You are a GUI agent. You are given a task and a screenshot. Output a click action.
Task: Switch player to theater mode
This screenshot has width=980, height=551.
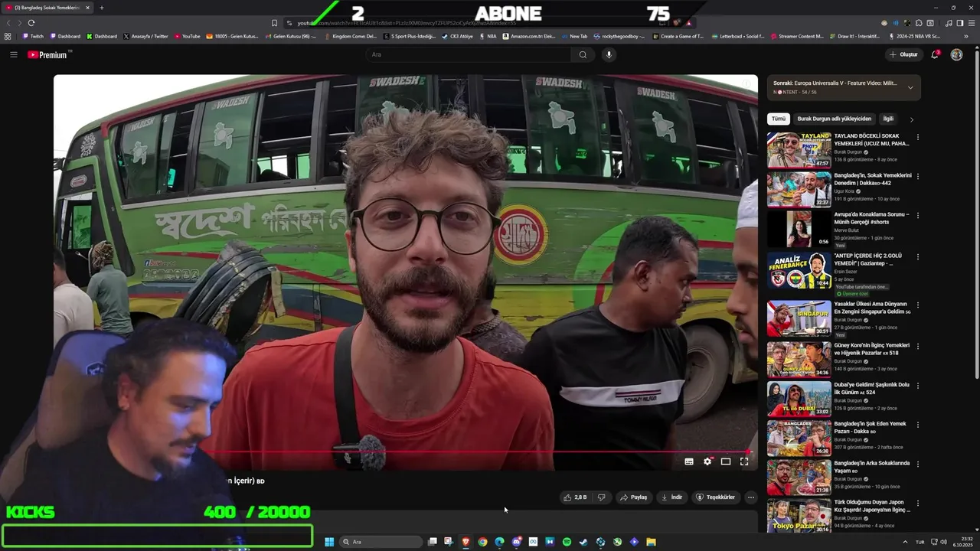[726, 461]
